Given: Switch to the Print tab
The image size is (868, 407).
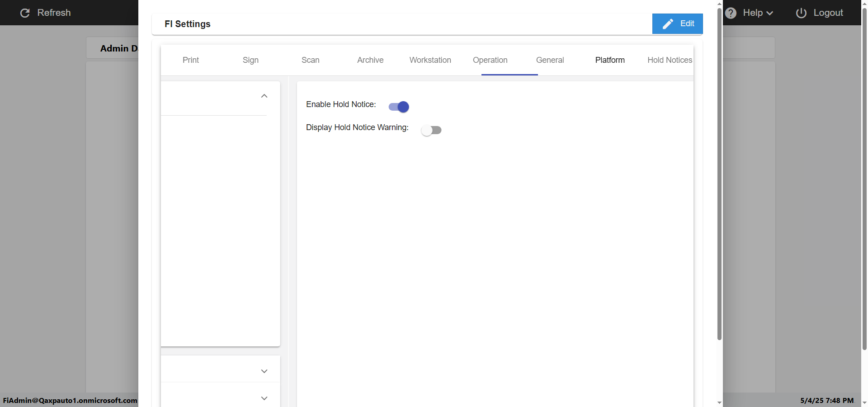Looking at the screenshot, I should pos(191,60).
